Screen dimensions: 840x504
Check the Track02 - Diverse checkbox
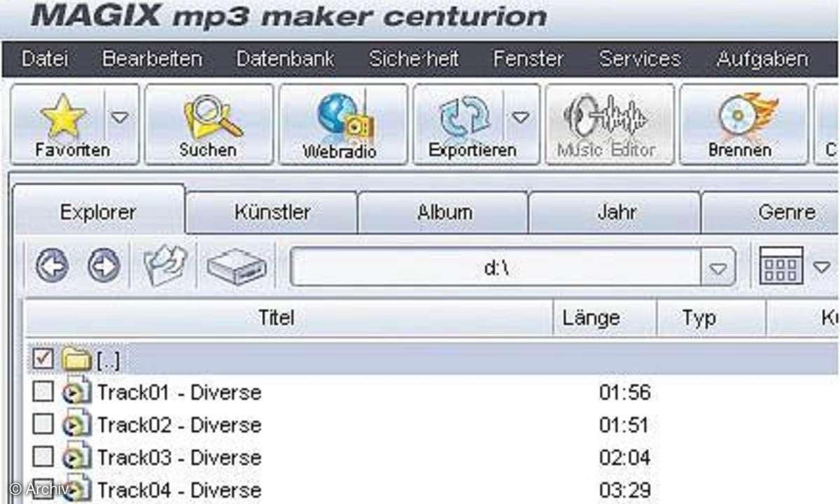(43, 425)
